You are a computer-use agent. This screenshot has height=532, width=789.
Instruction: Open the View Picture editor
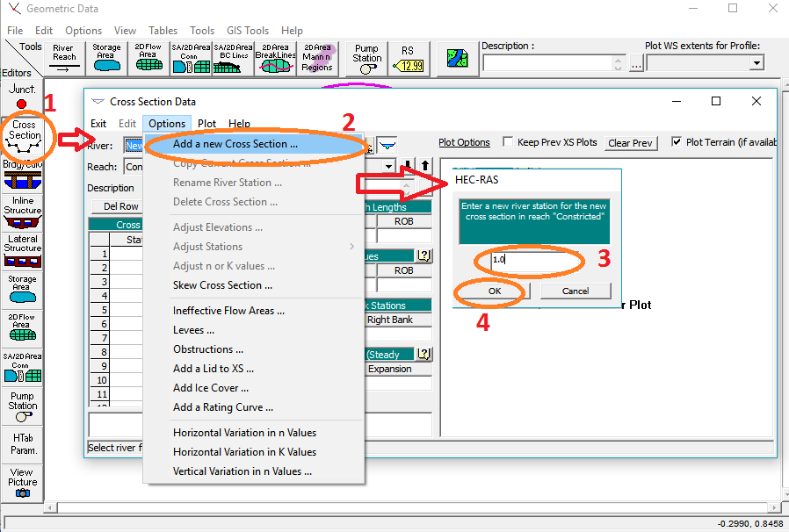click(x=22, y=481)
